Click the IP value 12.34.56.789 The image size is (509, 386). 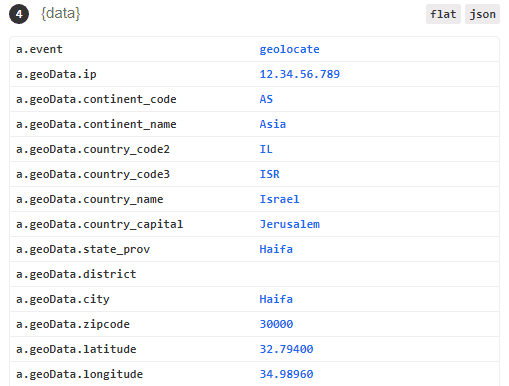click(x=300, y=74)
